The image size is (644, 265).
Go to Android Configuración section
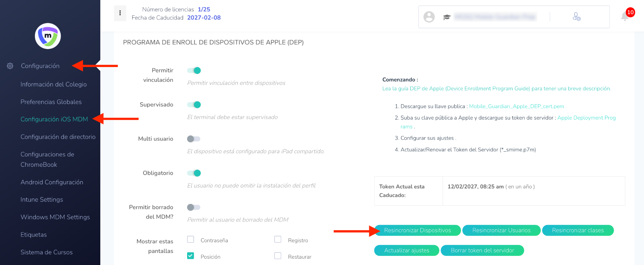coord(52,182)
